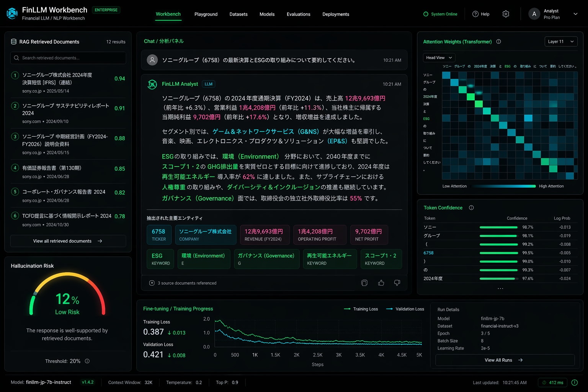The height and width of the screenshot is (392, 588).
Task: Expand the Analyst account menu chevron
Action: click(x=575, y=14)
